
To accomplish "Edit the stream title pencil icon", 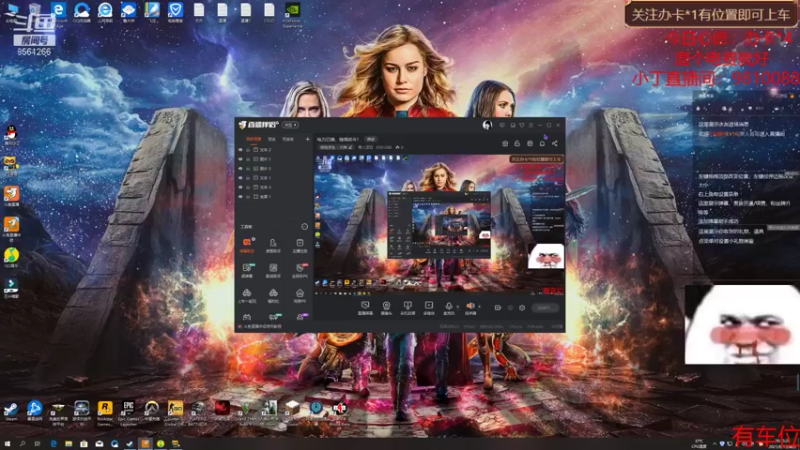I will [351, 147].
